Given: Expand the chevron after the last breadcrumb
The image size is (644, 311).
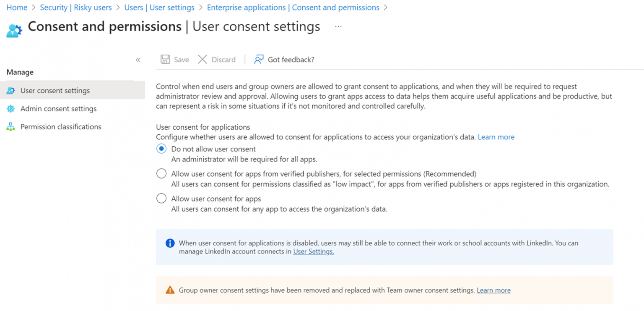Looking at the screenshot, I should (385, 7).
